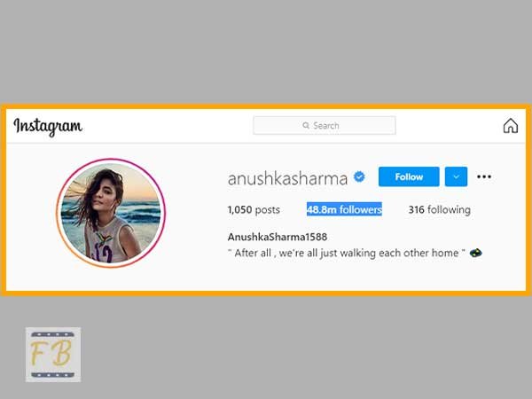This screenshot has width=532, height=399.
Task: Click the blue verified badge beside anushkasharma
Action: pyautogui.click(x=359, y=176)
